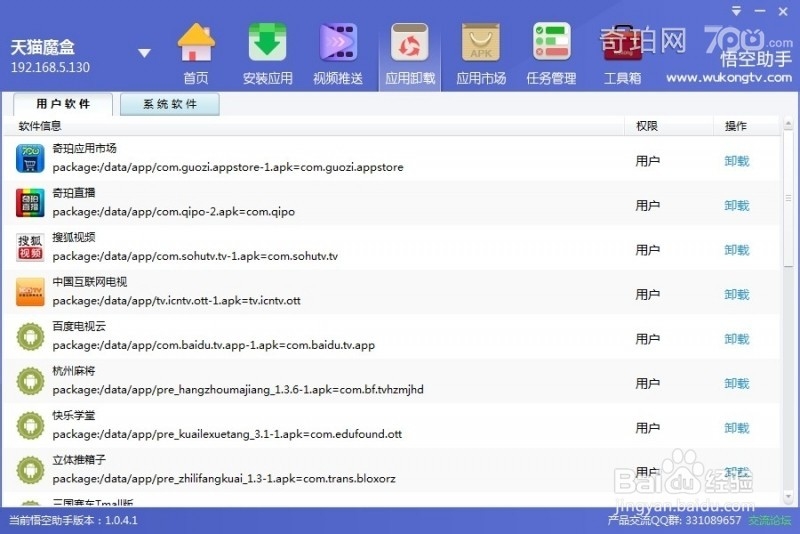Screen dimensions: 800x534
Task: Click the scrollbar up arrow
Action: coord(788,123)
